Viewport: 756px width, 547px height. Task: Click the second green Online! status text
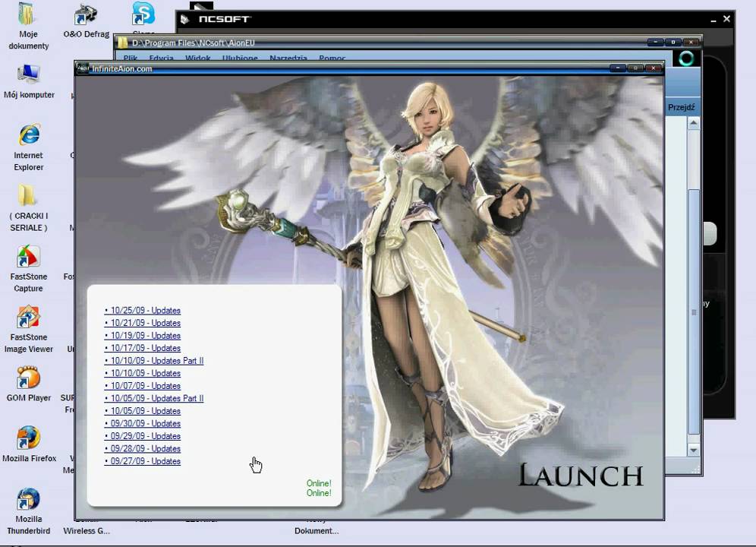point(319,493)
